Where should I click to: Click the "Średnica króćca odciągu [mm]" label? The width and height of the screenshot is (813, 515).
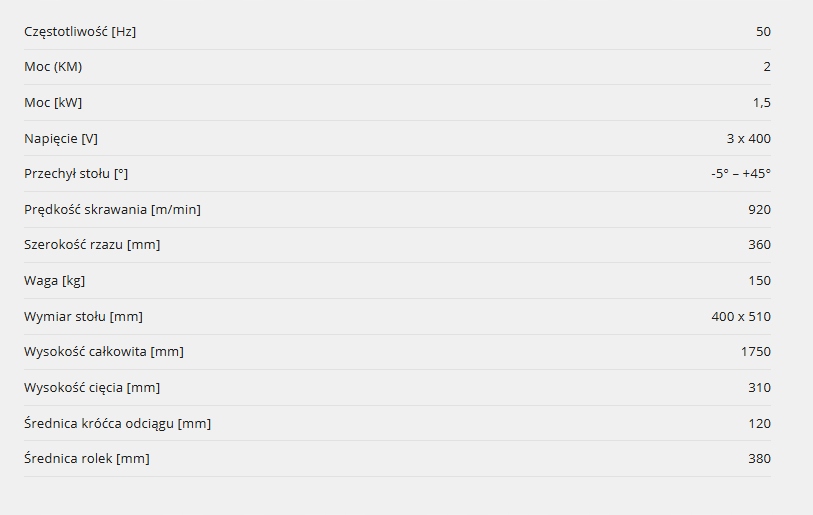coord(117,423)
